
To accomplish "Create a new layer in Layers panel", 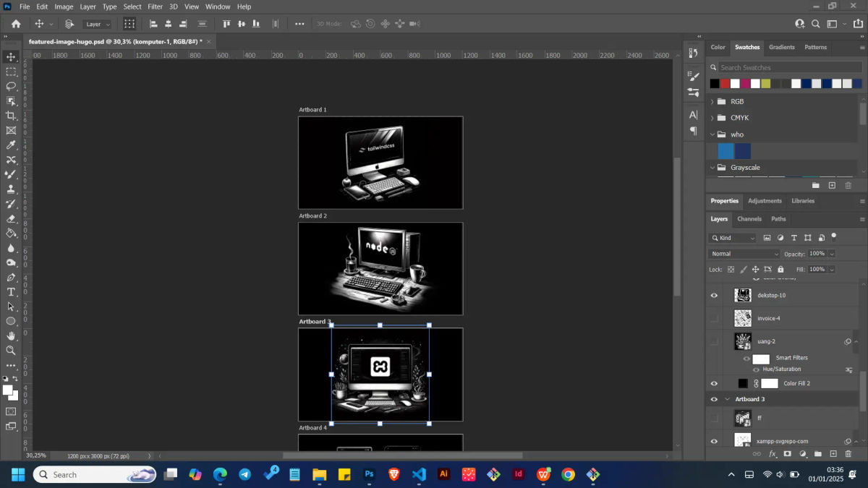I will pos(833,454).
